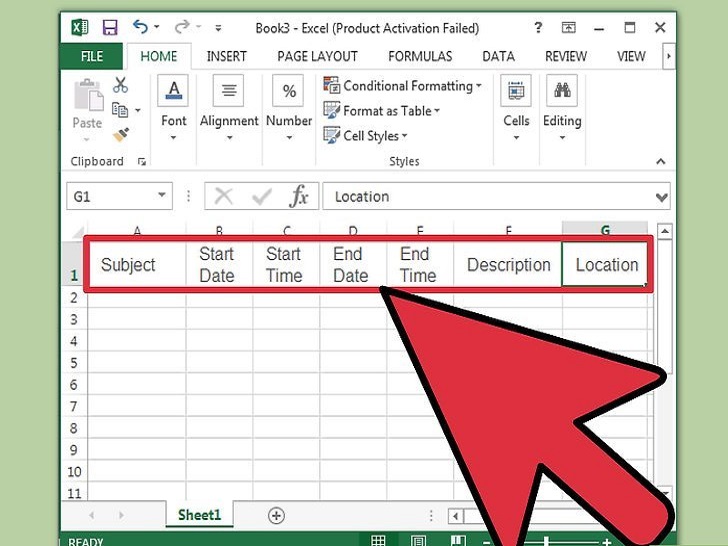The width and height of the screenshot is (728, 546).
Task: Switch to the INSERT tab
Action: (x=227, y=56)
